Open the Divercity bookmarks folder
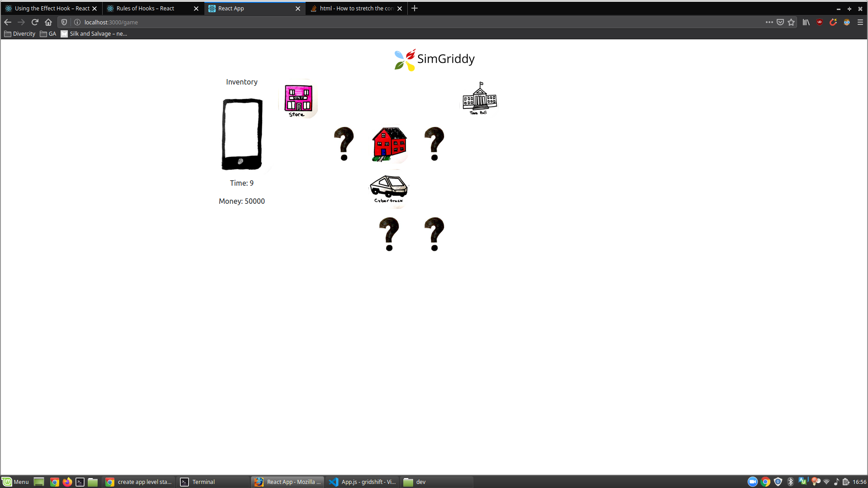The image size is (868, 488). pos(20,34)
